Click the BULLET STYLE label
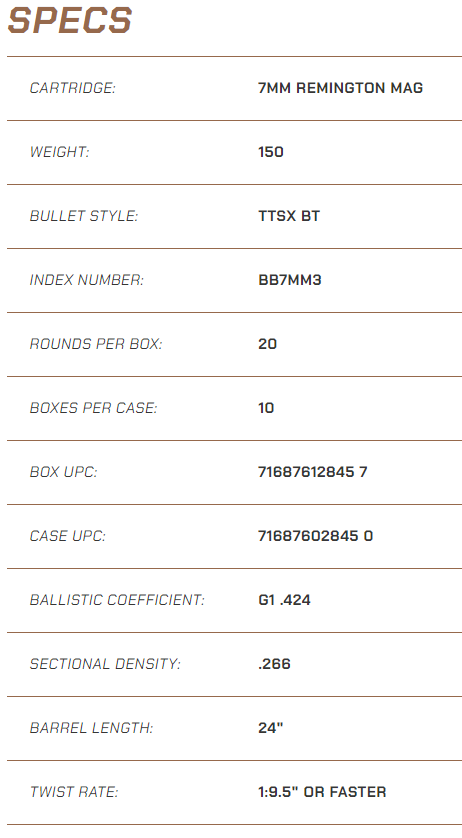This screenshot has width=462, height=838. 83,216
